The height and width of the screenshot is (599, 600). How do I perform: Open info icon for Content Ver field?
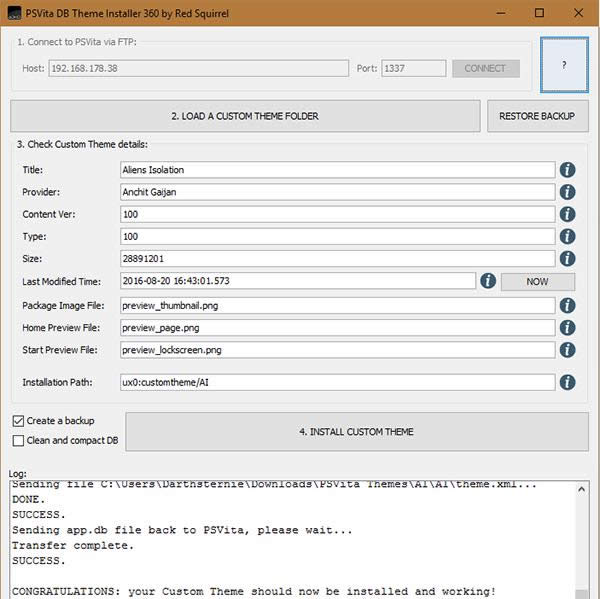(567, 214)
